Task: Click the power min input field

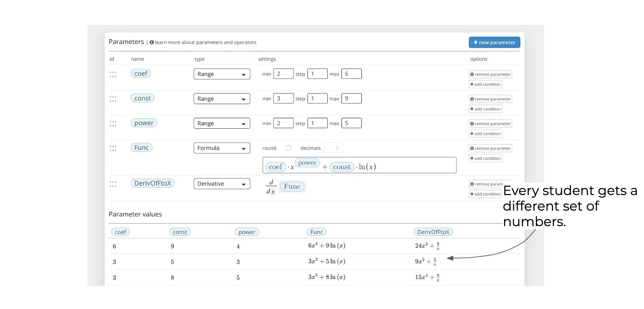Action: [283, 123]
